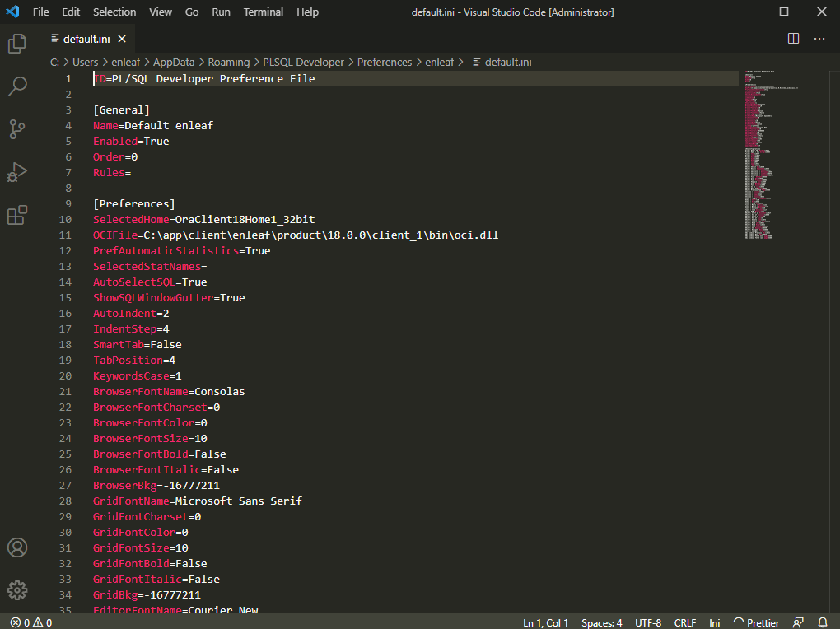Image resolution: width=840 pixels, height=629 pixels.
Task: Open Run and Debug view
Action: point(17,172)
